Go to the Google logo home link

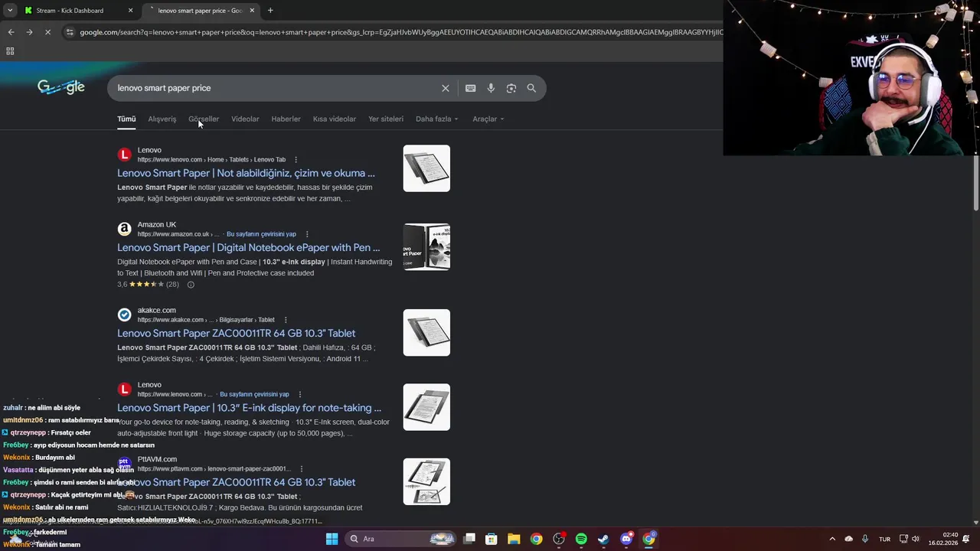point(61,87)
